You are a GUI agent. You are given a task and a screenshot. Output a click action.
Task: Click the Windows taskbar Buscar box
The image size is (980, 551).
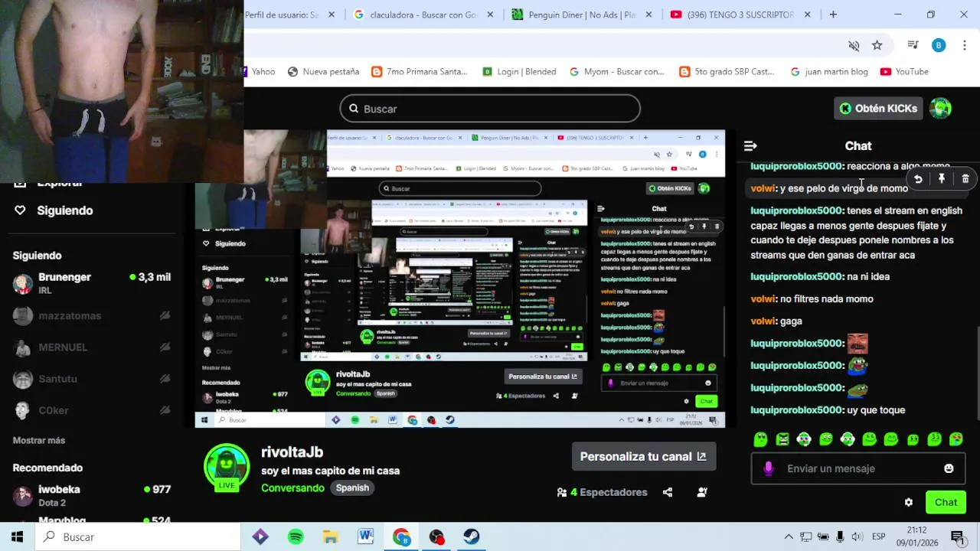tap(138, 536)
